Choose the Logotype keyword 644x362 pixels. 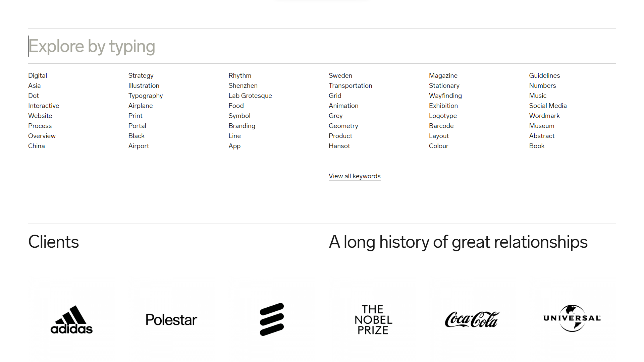[443, 116]
